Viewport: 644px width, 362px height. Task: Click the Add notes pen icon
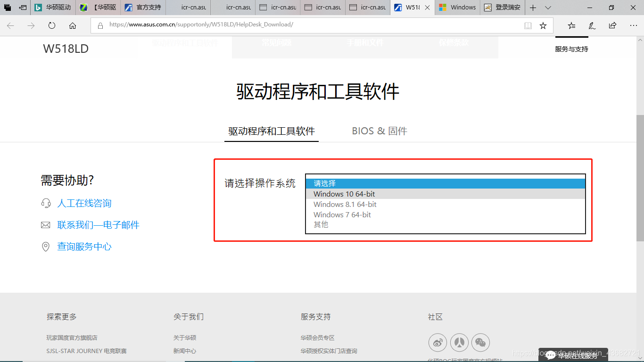pos(592,25)
